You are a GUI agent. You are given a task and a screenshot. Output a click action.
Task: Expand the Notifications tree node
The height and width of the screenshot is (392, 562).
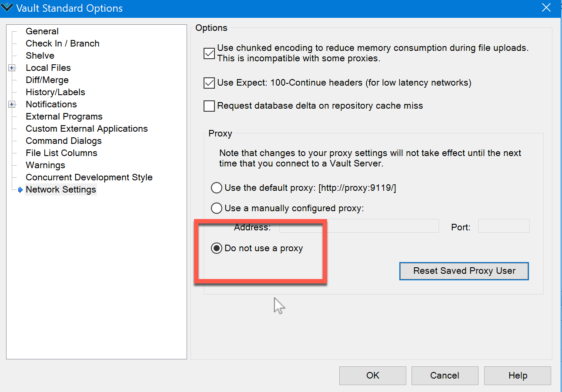[12, 104]
